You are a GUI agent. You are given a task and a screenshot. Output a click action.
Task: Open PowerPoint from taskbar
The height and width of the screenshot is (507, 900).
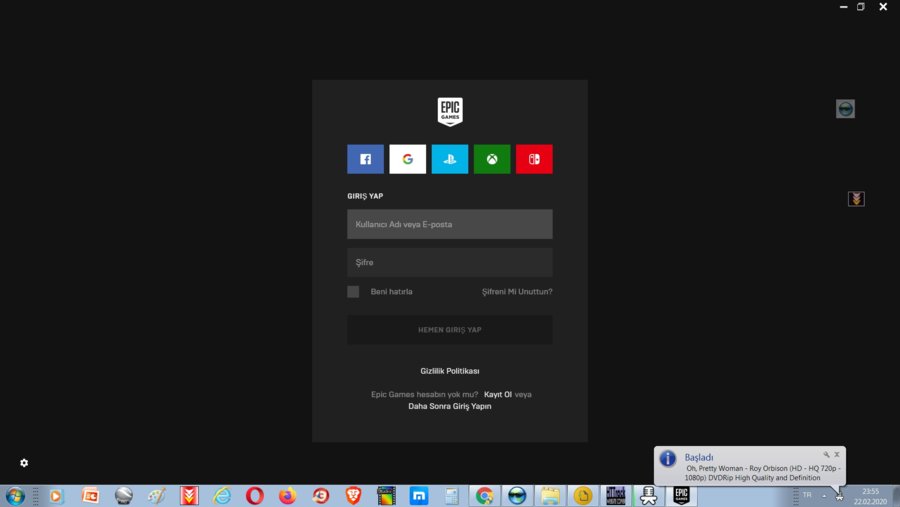click(90, 496)
